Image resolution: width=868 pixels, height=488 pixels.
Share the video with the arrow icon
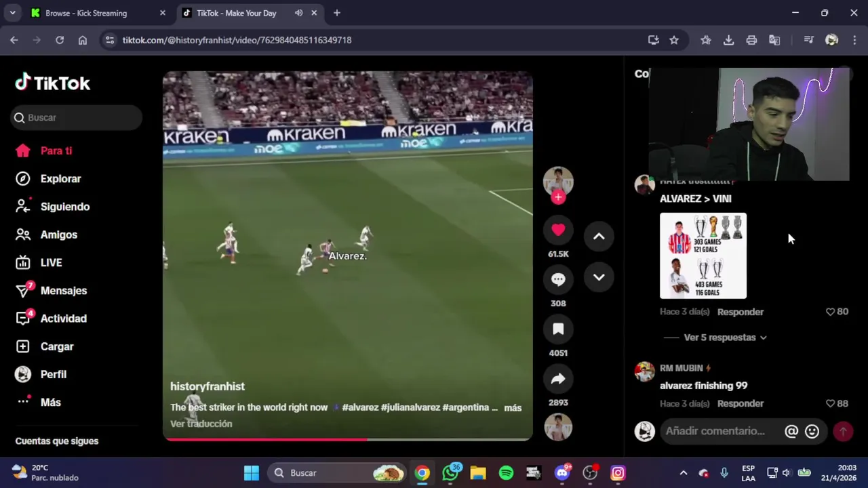pos(558,379)
